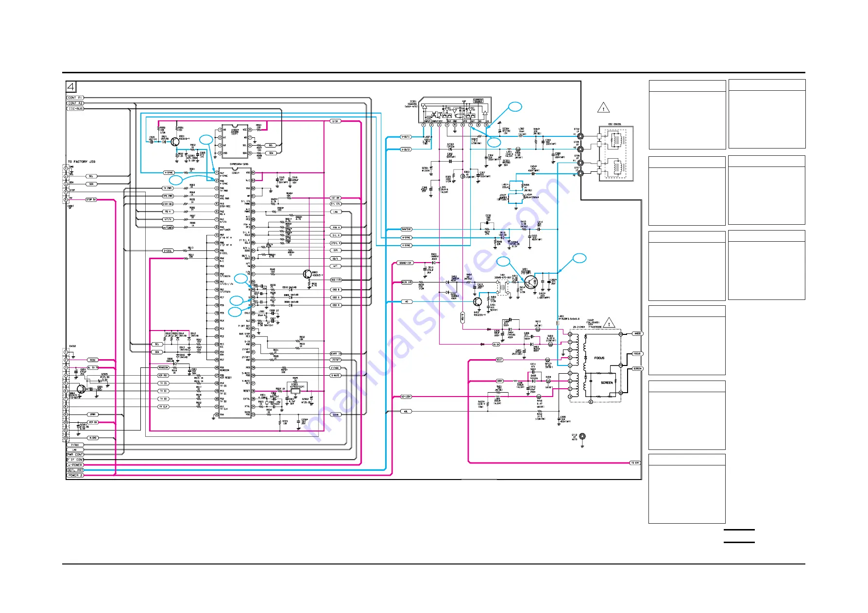Click the ABL signal tag
The height and width of the screenshot is (613, 868).
(407, 411)
